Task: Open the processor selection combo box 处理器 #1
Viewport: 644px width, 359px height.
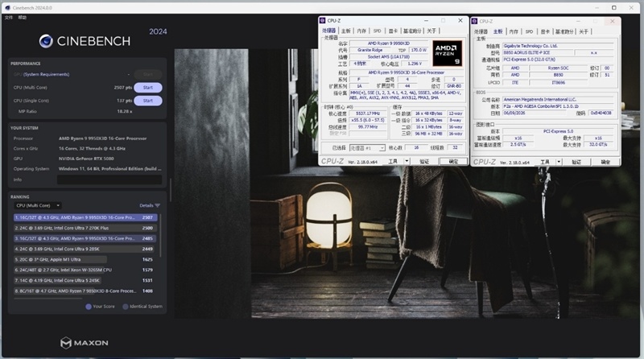Action: tap(367, 148)
